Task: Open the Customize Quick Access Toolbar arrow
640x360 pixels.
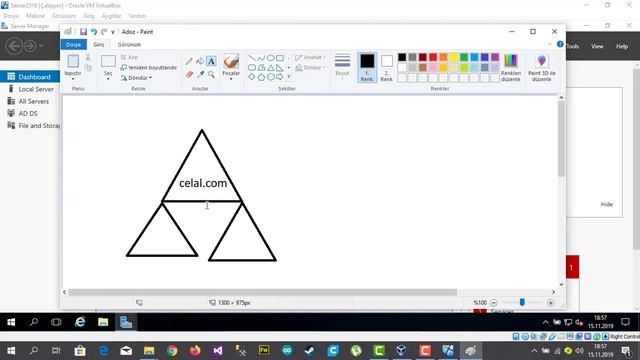Action: (113, 32)
